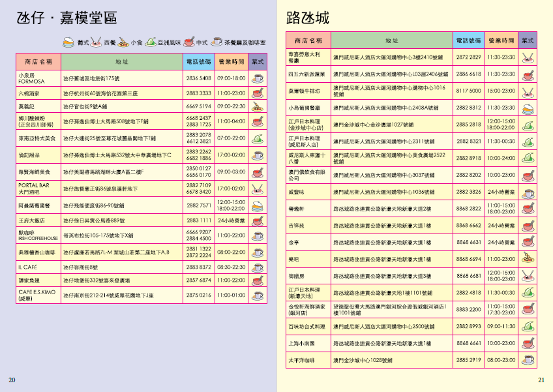Click the coffee cup icon in FORMOSA row
The image size is (553, 392).
(x=258, y=78)
